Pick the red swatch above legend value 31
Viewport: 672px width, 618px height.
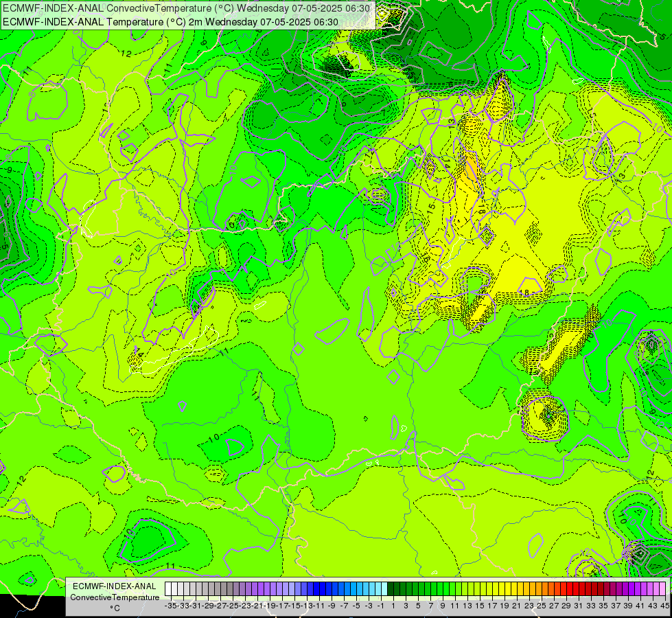pos(575,589)
